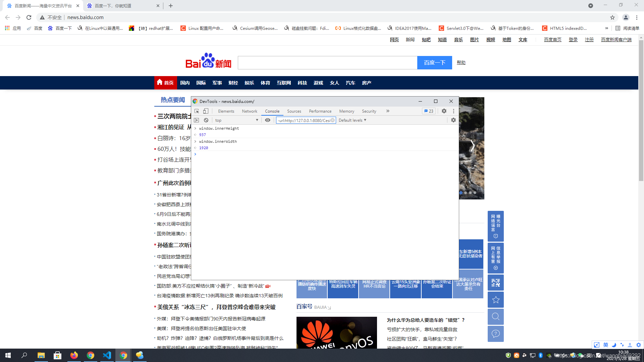Open the 美俄关系“冰冻三尺” headline
The height and width of the screenshot is (362, 644).
click(x=216, y=307)
